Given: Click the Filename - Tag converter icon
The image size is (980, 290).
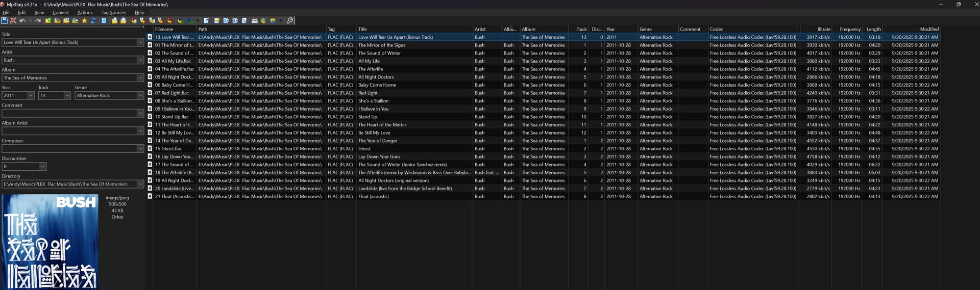Looking at the screenshot, I should [142, 21].
